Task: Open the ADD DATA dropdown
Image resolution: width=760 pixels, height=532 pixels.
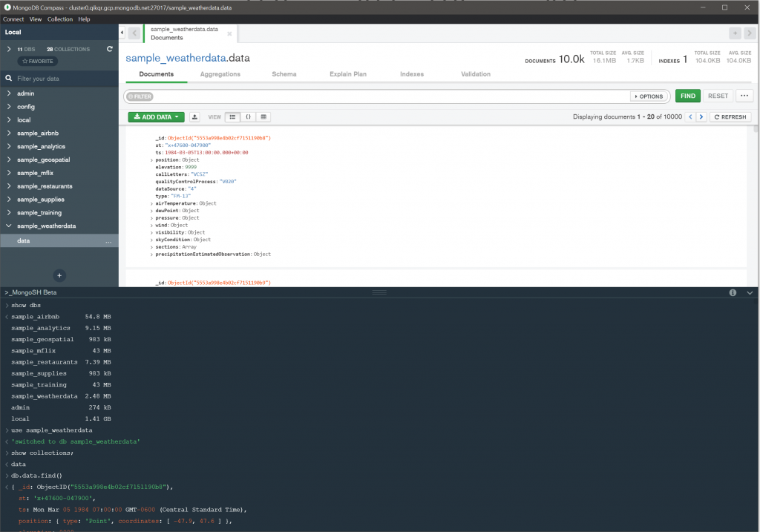Action: [x=156, y=116]
